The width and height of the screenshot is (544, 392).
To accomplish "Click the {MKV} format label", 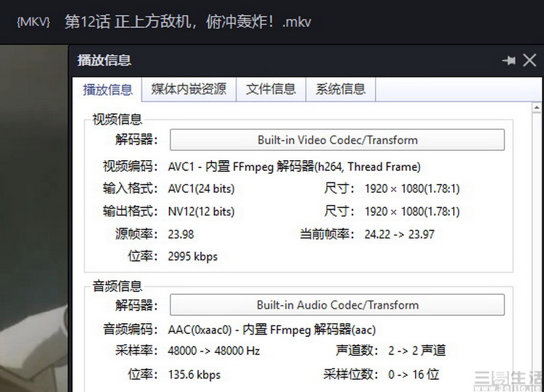I will click(33, 22).
